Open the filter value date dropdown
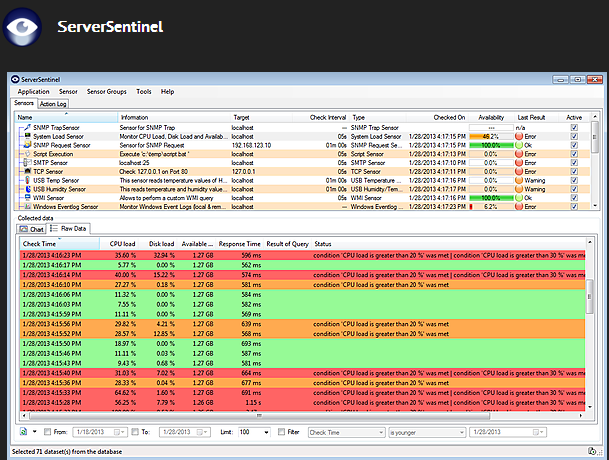The width and height of the screenshot is (609, 460). [539, 432]
